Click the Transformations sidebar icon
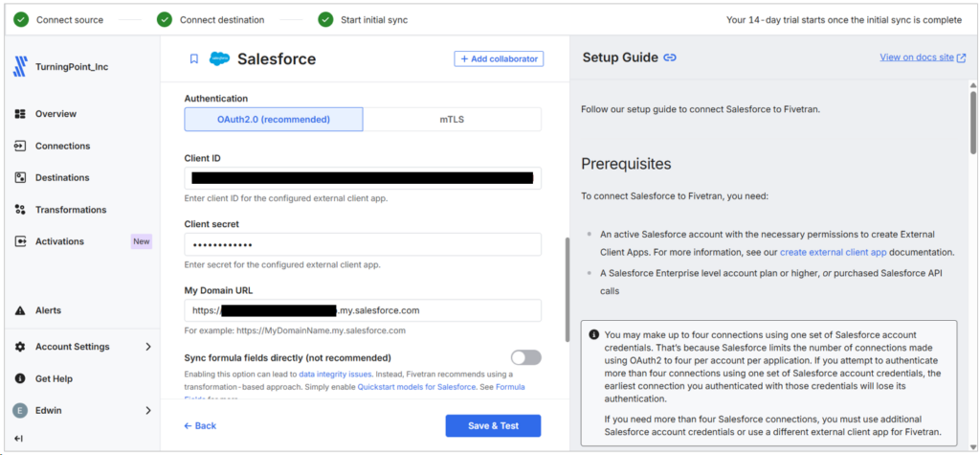Screen dimensions: 980x455 20,210
